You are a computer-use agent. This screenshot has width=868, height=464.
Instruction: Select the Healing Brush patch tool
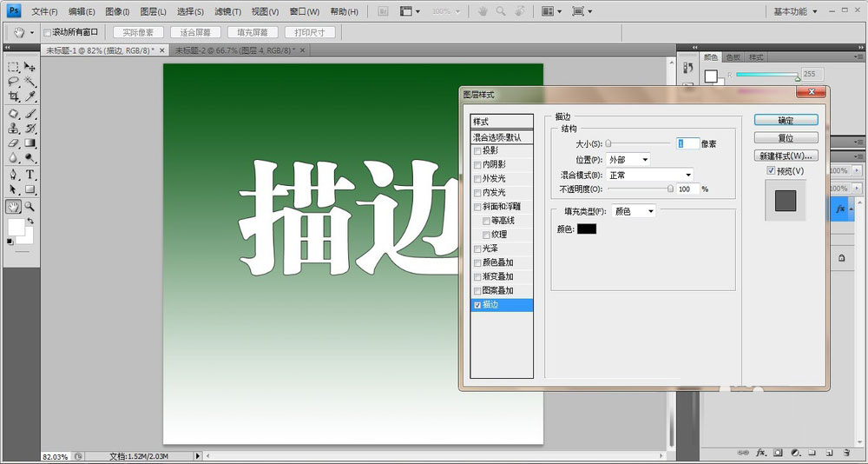point(13,114)
